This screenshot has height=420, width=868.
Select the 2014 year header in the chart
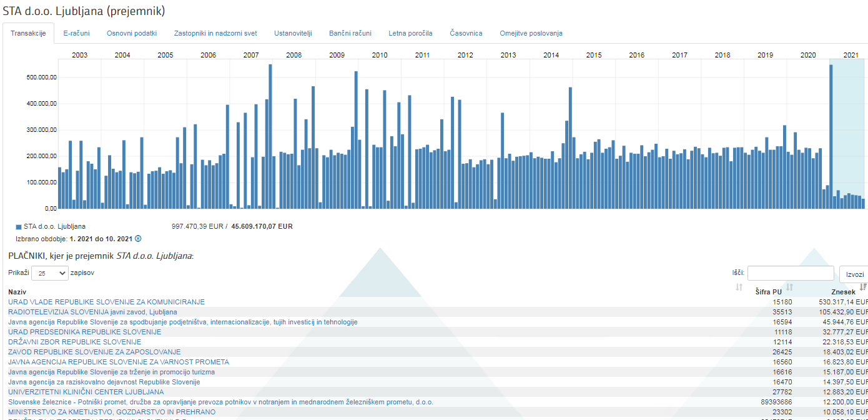551,55
